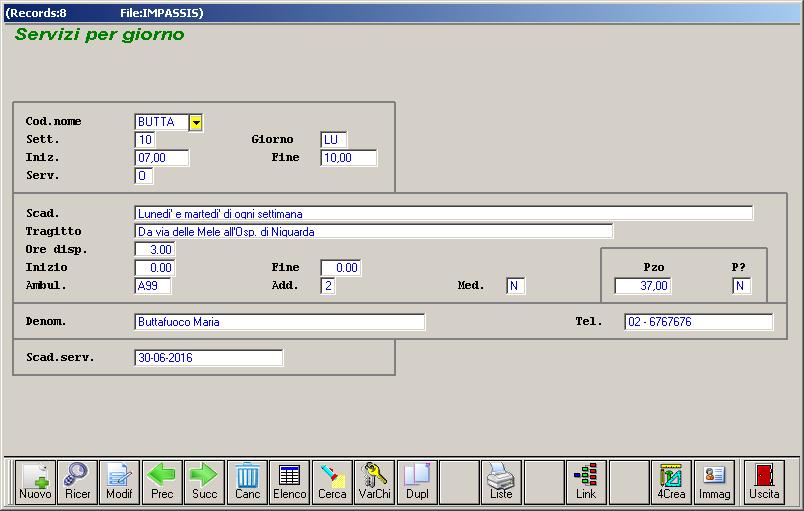Viewport: 804px width, 511px height.
Task: Click the Denom. label
Action: 46,321
